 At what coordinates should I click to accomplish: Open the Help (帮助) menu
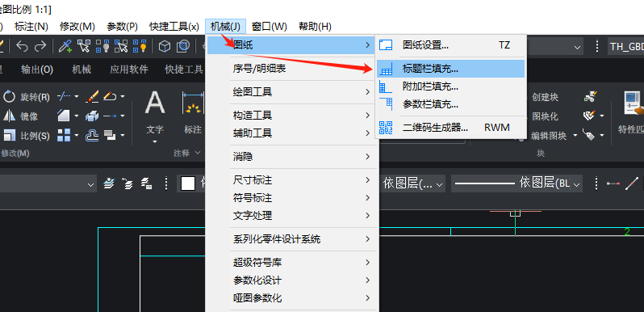(315, 27)
